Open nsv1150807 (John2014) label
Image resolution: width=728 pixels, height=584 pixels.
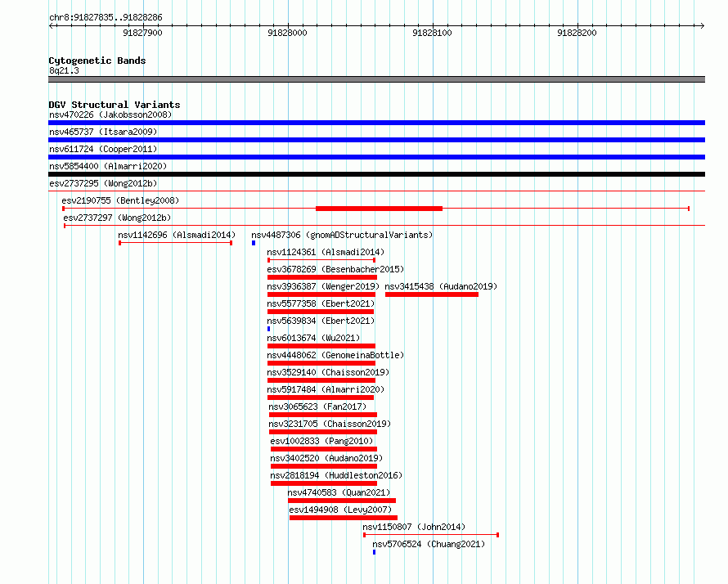point(414,527)
